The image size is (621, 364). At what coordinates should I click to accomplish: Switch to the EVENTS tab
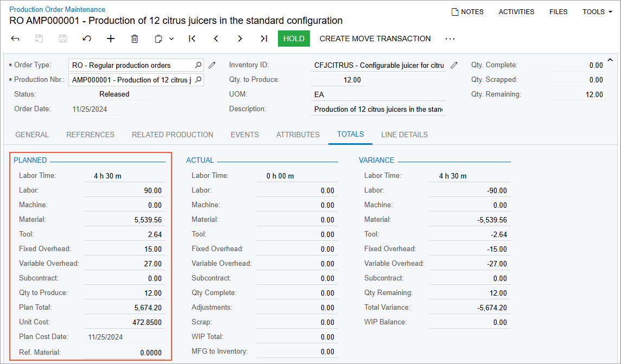(245, 135)
